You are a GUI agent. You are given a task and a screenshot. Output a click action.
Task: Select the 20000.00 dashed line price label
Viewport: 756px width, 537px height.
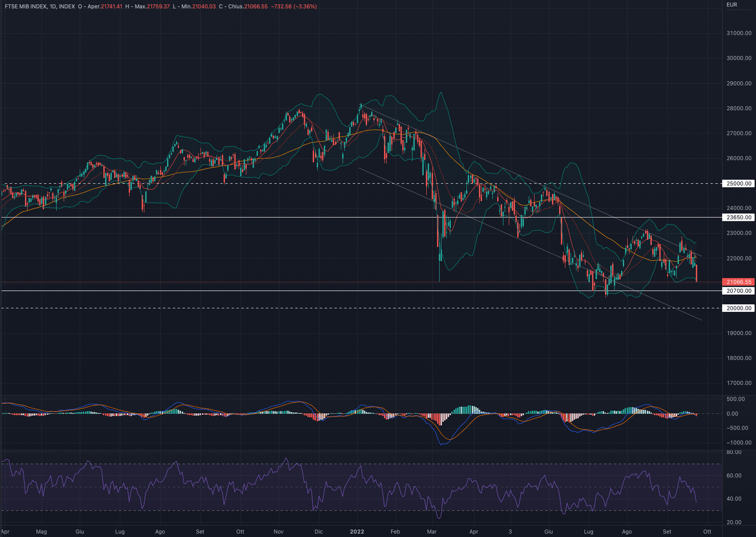[x=739, y=308]
